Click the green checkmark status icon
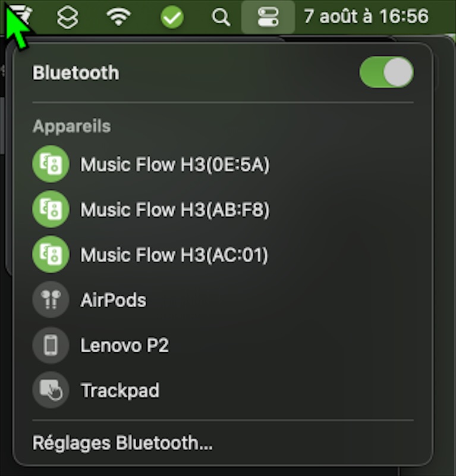 pyautogui.click(x=172, y=17)
